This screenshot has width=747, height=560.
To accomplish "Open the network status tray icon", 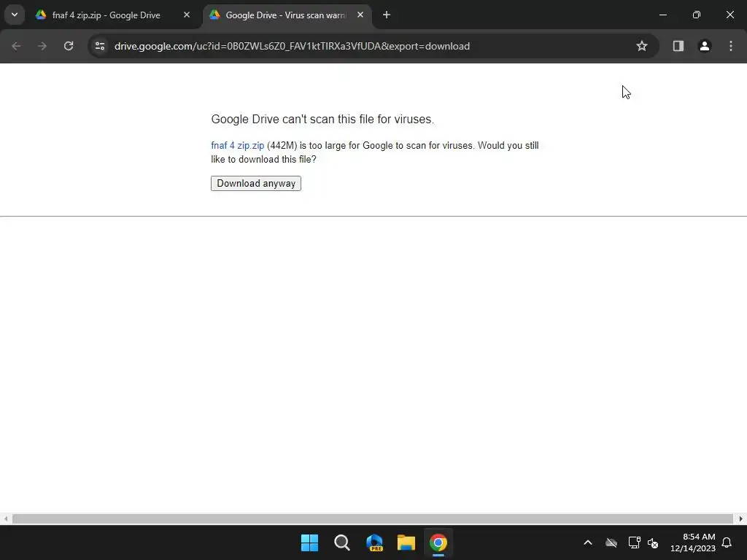I will (x=634, y=542).
